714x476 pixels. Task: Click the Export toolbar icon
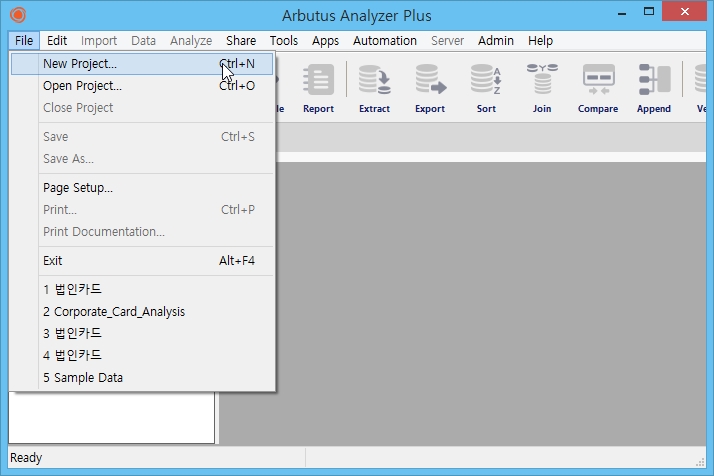430,88
